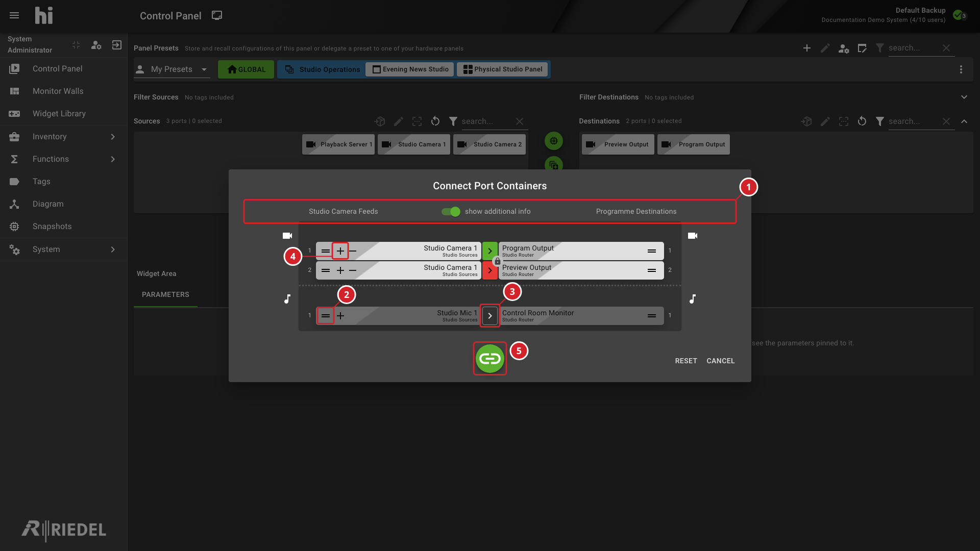Add a new panel preset with the plus icon

[x=807, y=48]
